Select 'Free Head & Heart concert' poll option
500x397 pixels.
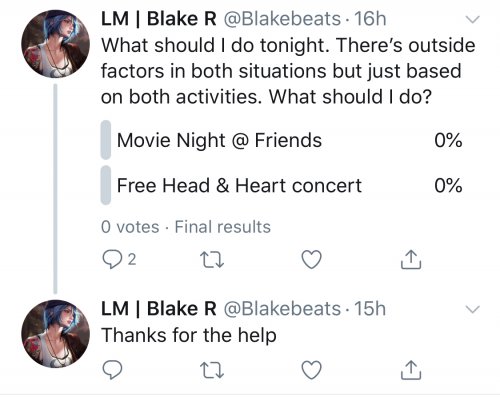point(282,185)
